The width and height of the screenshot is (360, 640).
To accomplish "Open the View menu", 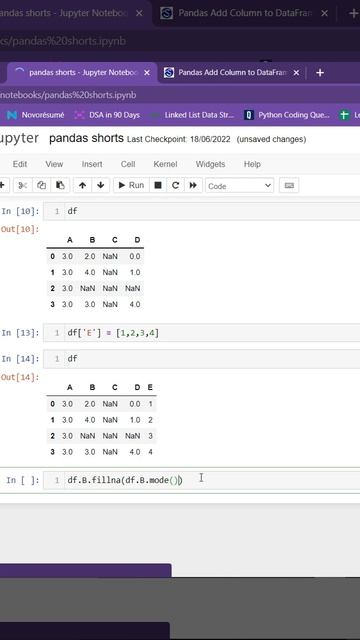I will point(54,164).
